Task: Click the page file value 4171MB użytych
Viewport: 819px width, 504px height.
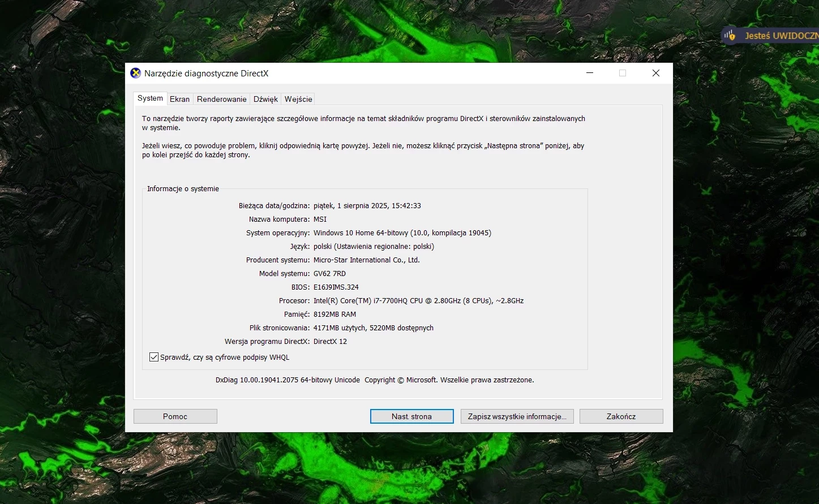Action: pyautogui.click(x=374, y=328)
